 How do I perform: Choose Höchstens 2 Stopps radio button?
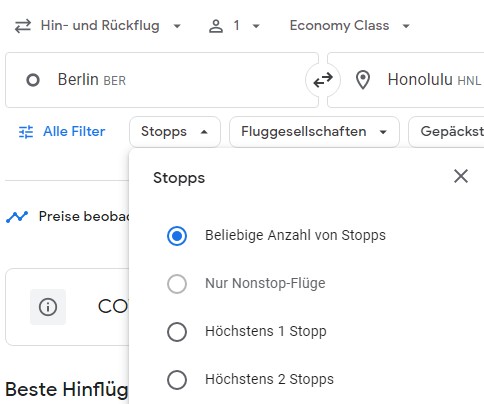tap(177, 380)
